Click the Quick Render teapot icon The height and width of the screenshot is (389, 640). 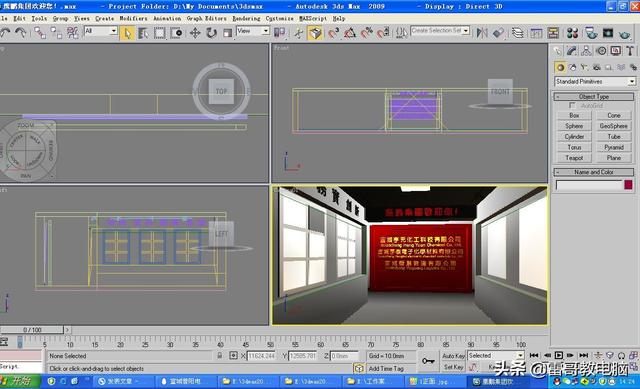[x=624, y=34]
